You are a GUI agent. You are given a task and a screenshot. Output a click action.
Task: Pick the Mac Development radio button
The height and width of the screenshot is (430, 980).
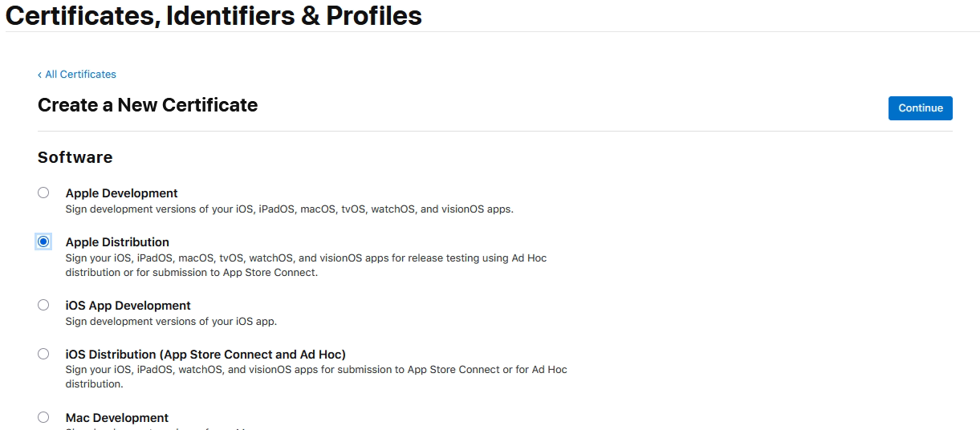pos(43,417)
